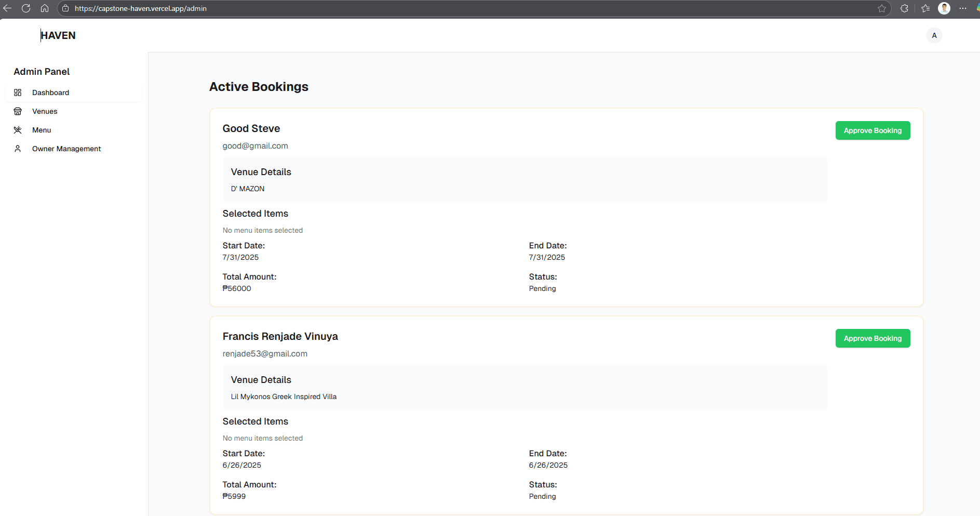The image size is (980, 516).
Task: Click the Dashboard grid icon in sidebar
Action: coord(18,92)
